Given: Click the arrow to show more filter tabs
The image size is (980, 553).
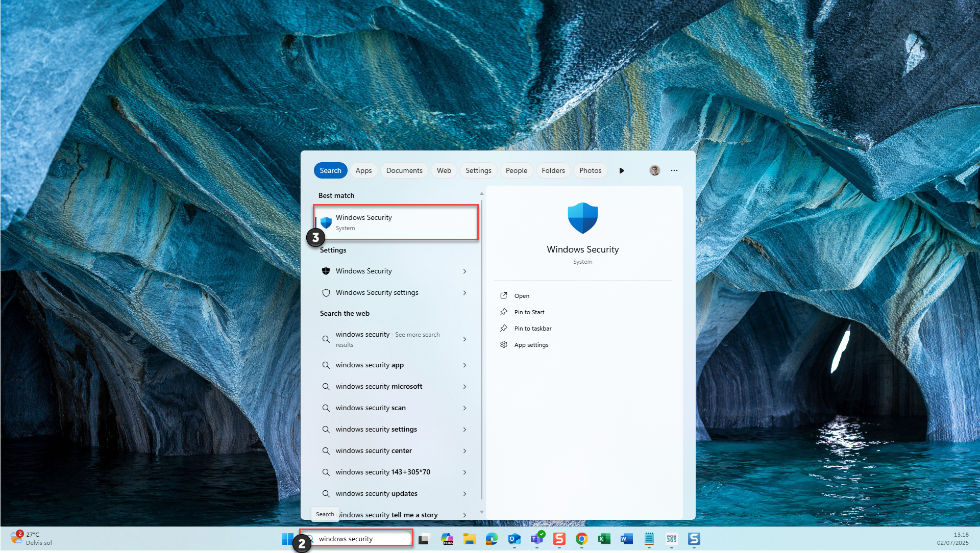Looking at the screenshot, I should (622, 170).
